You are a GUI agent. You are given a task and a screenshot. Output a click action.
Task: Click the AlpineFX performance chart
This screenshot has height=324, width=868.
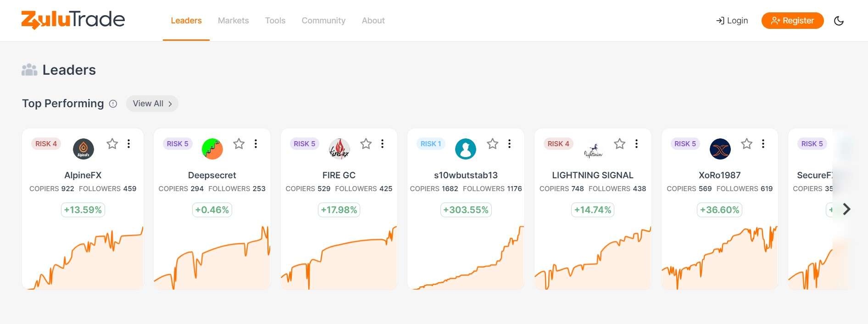(83, 258)
